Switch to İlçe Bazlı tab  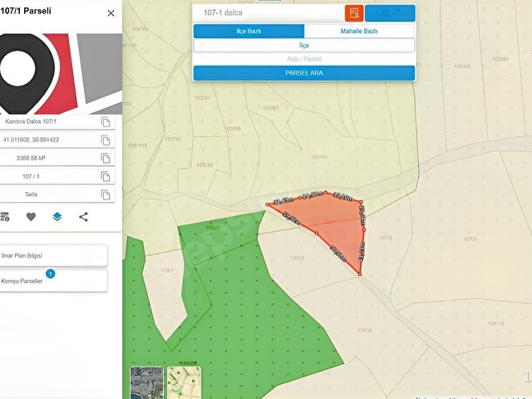(x=249, y=32)
